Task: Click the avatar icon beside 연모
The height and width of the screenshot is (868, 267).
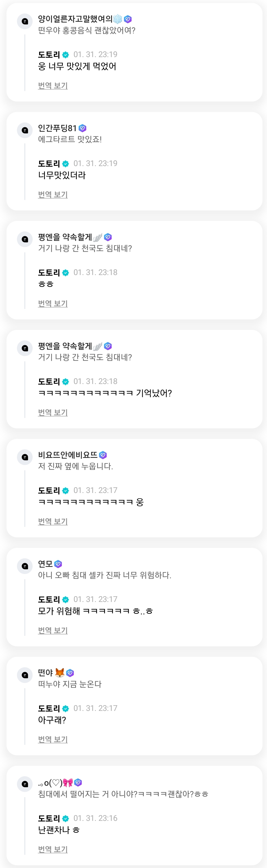Action: (25, 566)
